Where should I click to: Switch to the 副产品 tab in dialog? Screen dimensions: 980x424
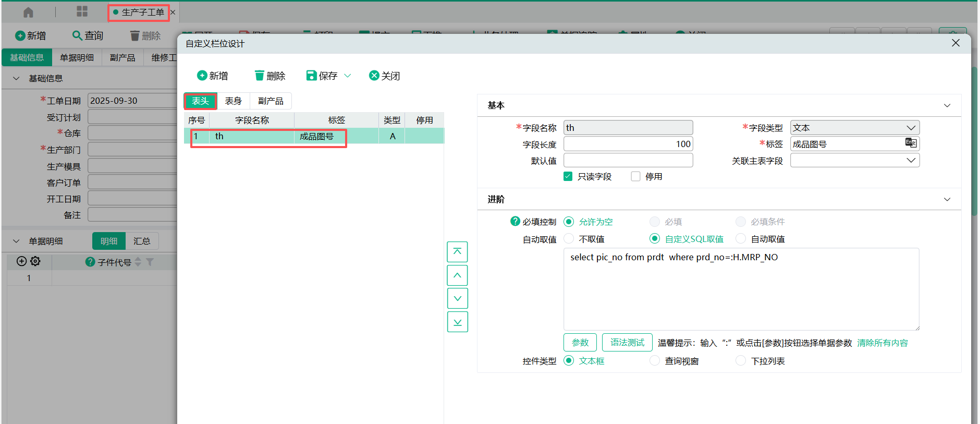coord(271,101)
